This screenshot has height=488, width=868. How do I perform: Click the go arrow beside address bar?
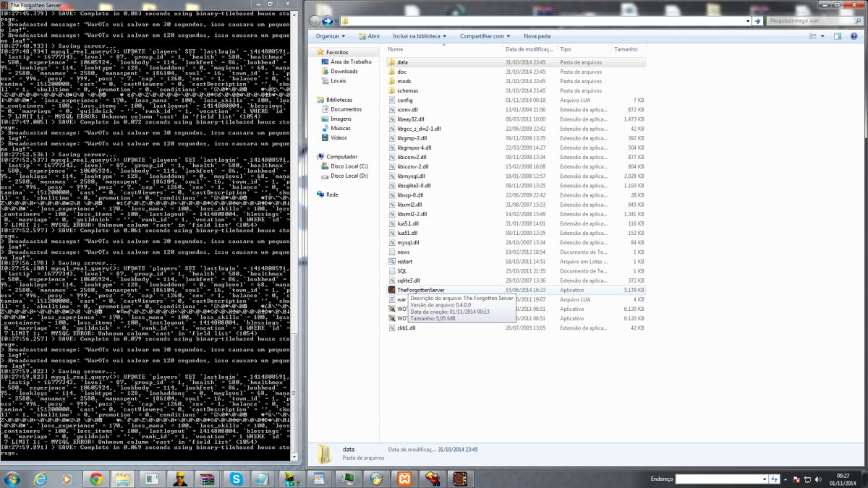(757, 21)
